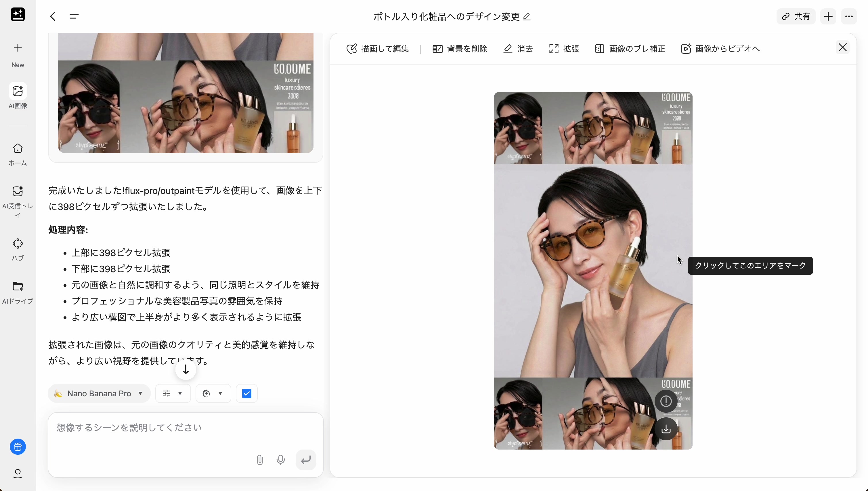Select the 消去 erase tool

tap(518, 49)
